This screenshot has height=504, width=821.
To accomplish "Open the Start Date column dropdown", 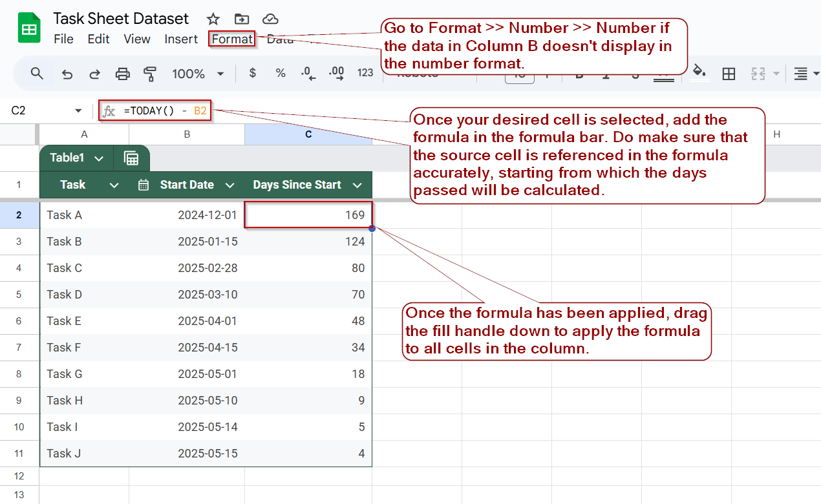I will point(229,185).
